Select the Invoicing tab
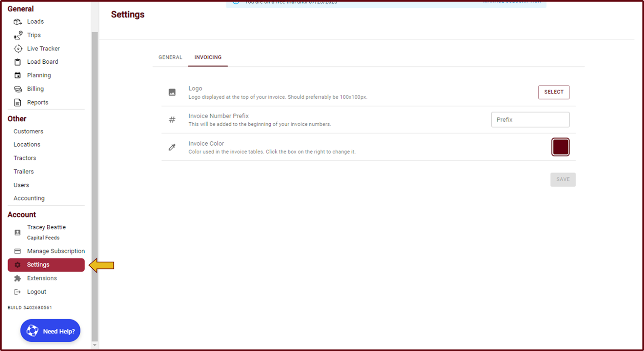 pyautogui.click(x=208, y=57)
